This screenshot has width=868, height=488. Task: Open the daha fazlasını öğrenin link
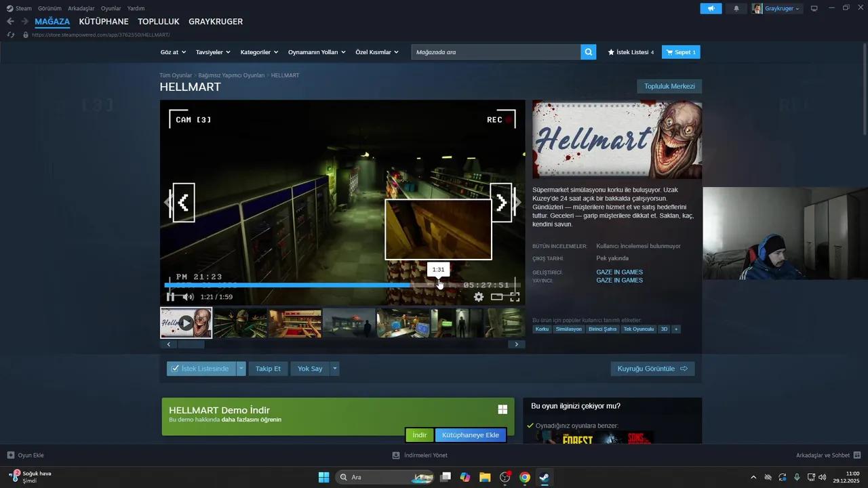(x=252, y=420)
